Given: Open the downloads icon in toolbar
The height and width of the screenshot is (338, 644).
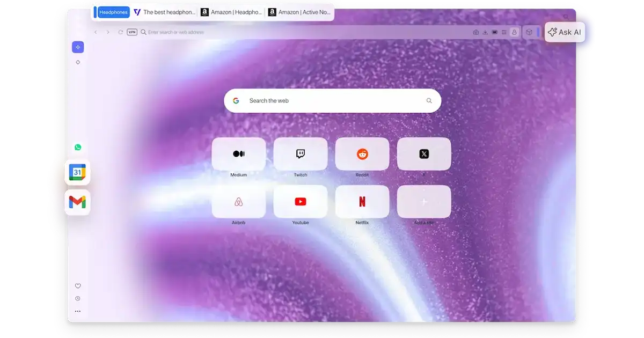Looking at the screenshot, I should pyautogui.click(x=485, y=32).
